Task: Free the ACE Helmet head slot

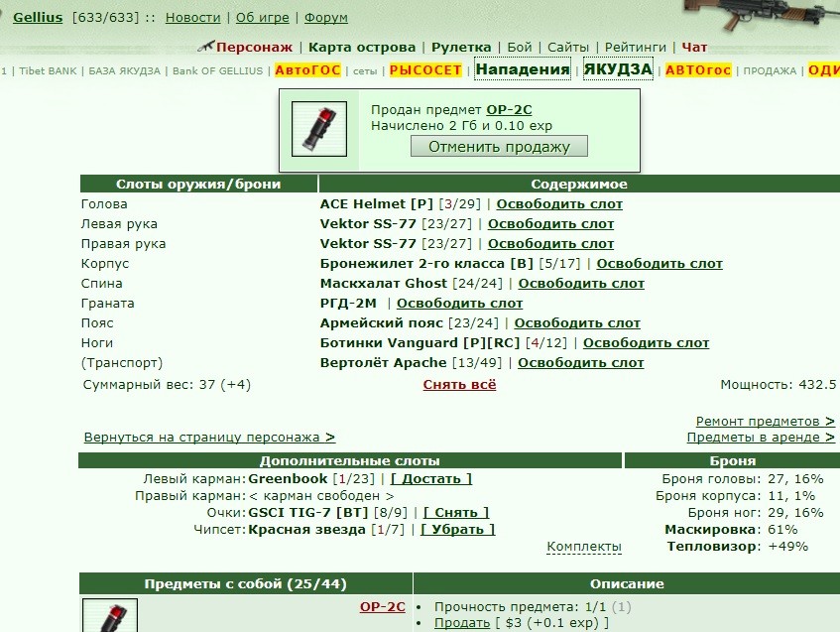Action: coord(559,204)
